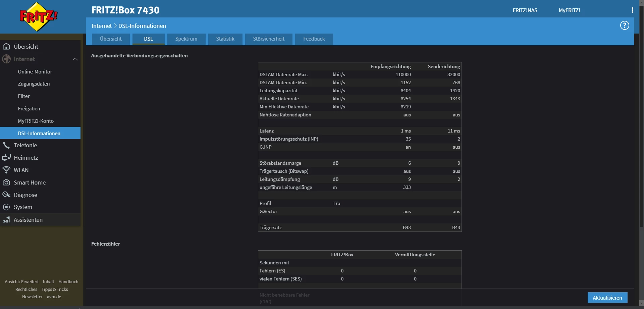Open the FRITZ!NAS link
Screen dimensions: 644x309
pyautogui.click(x=525, y=10)
